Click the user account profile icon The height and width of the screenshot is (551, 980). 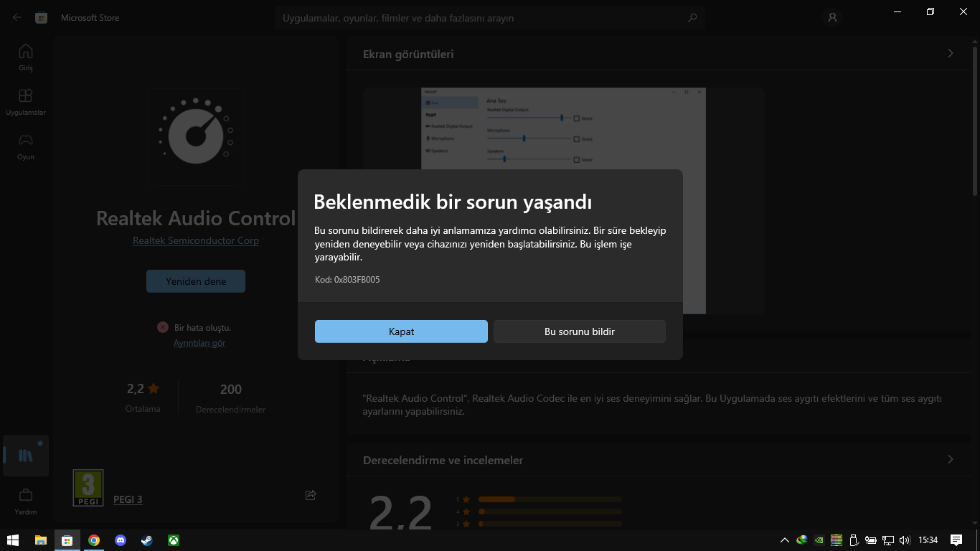pyautogui.click(x=832, y=17)
